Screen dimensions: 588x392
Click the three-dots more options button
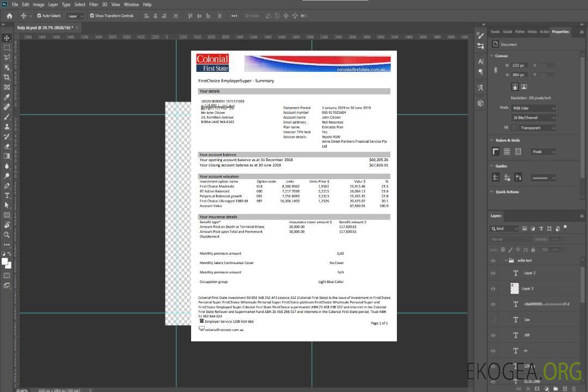pos(235,16)
